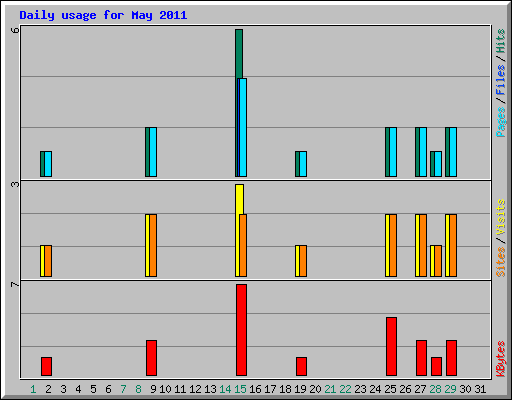
Task: Click the cyan Pages bar for day 2
Action: pyautogui.click(x=48, y=164)
